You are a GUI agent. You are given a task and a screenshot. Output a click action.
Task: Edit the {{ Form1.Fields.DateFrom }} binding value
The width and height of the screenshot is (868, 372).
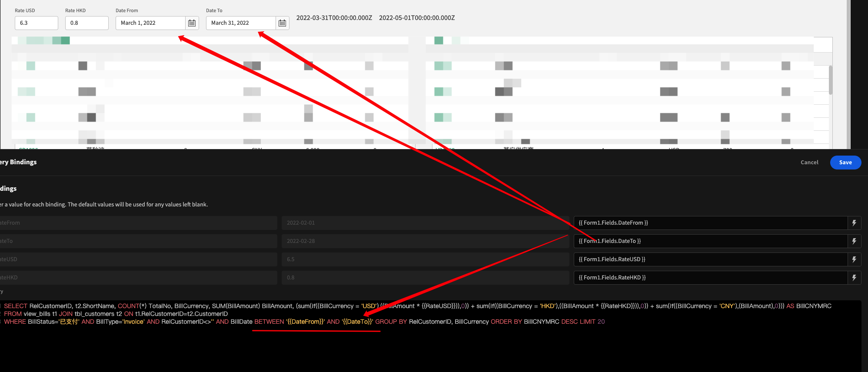tap(711, 223)
